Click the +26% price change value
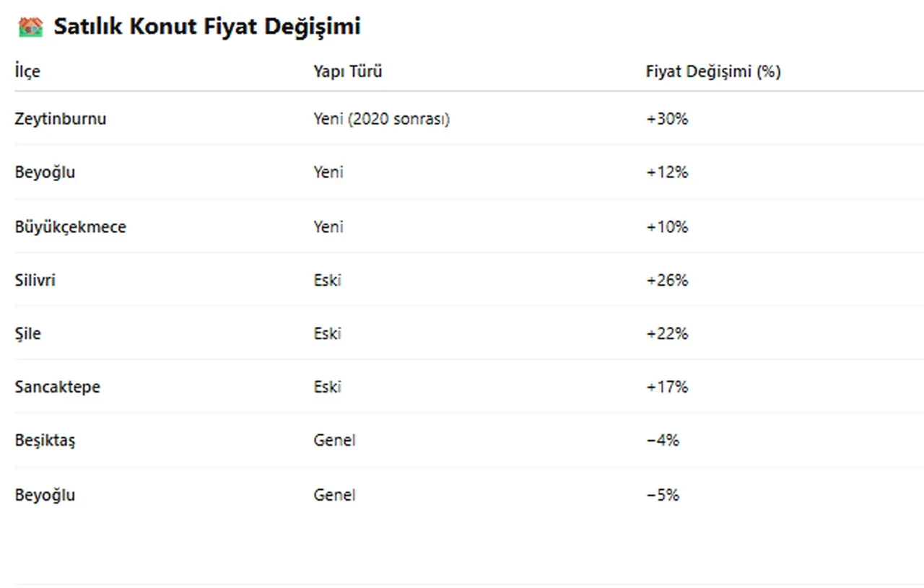 (x=666, y=280)
